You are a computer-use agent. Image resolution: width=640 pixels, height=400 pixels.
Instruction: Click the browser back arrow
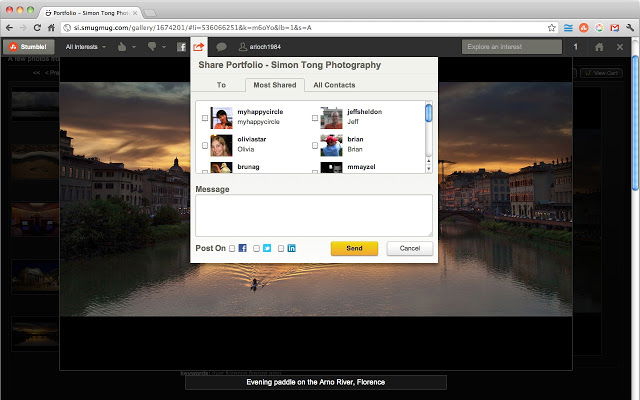(9, 28)
